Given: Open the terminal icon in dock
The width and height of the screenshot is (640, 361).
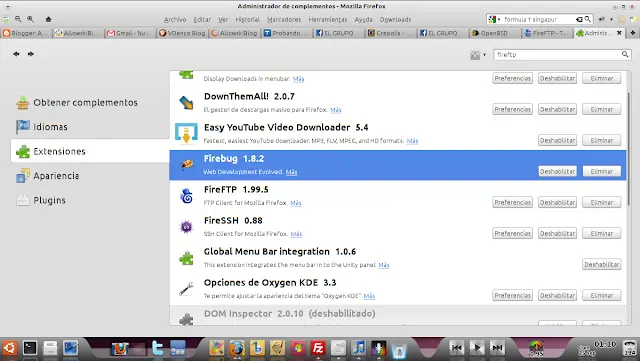Looking at the screenshot, I should [x=30, y=348].
